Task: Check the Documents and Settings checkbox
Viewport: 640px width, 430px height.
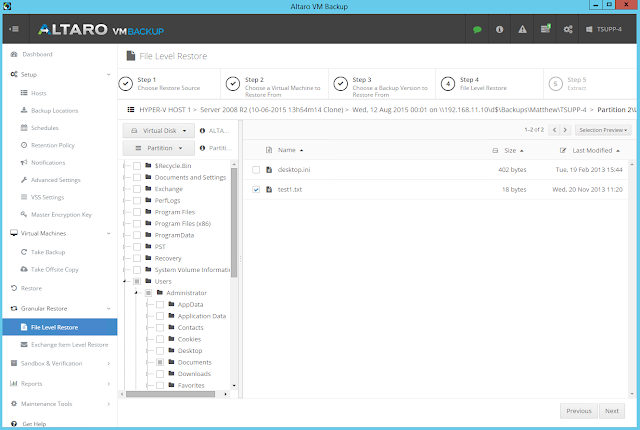Action: tap(137, 177)
